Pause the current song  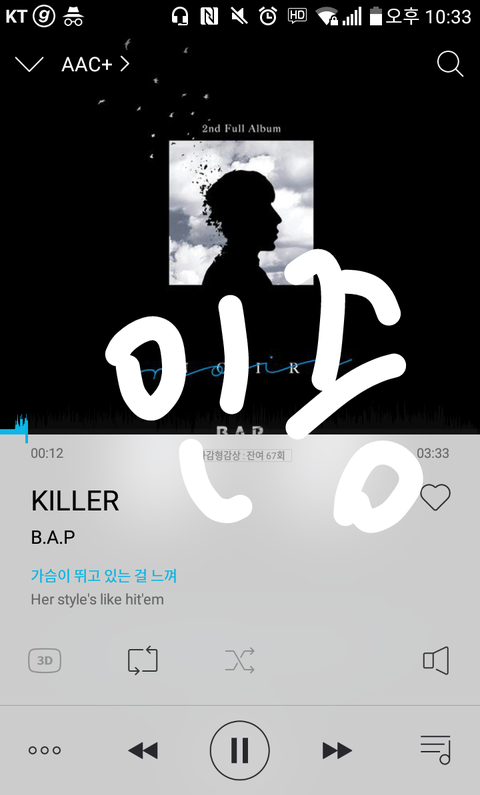240,750
